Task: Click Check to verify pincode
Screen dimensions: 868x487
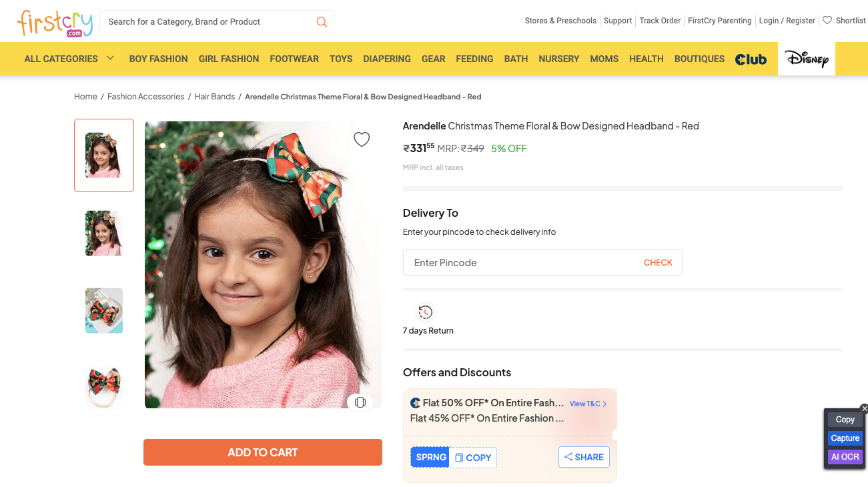Action: (658, 263)
